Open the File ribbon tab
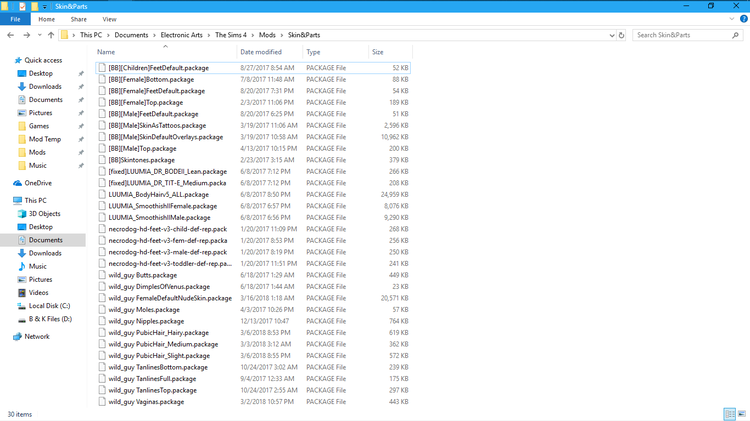The image size is (750, 421). click(15, 20)
